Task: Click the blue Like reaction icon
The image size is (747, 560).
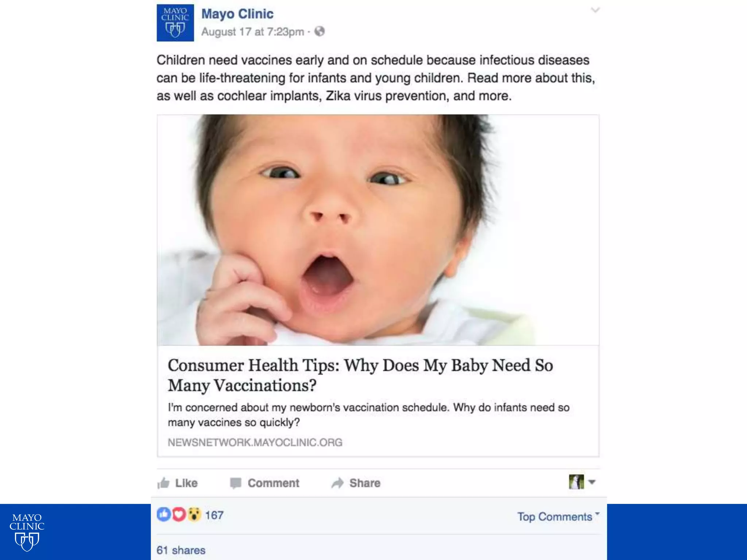Action: (x=164, y=514)
